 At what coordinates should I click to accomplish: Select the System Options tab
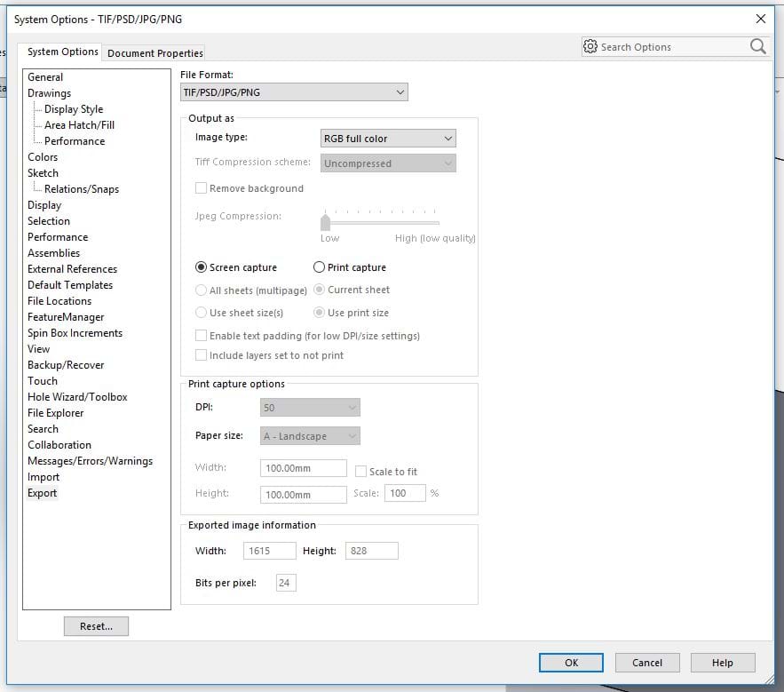click(x=62, y=52)
